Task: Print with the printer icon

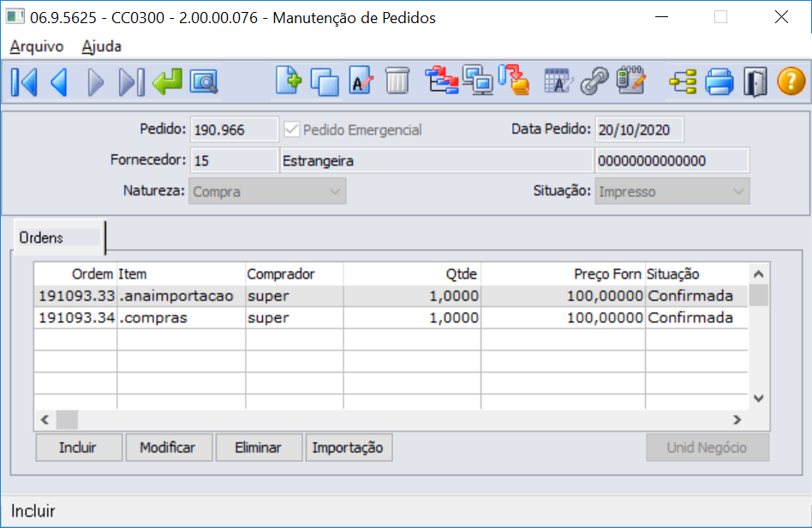Action: pos(719,82)
